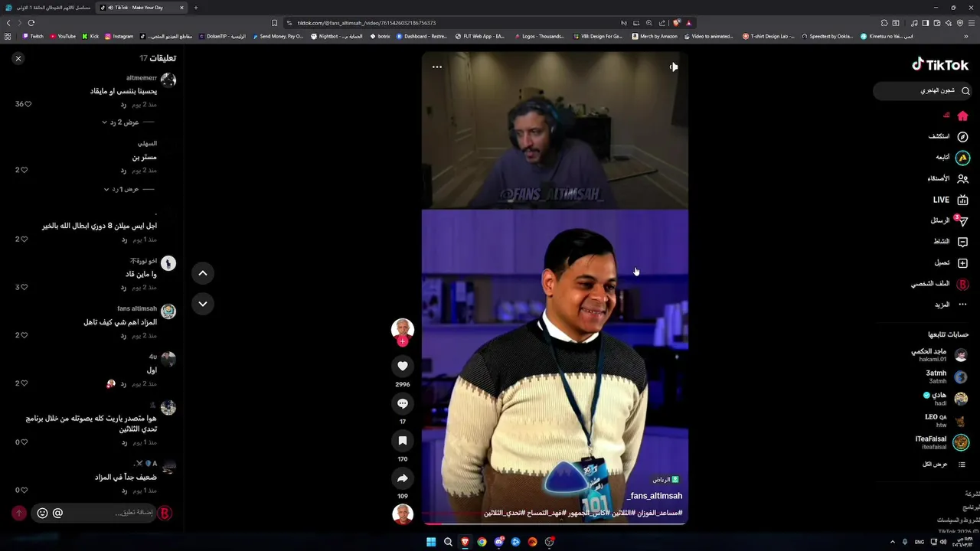Open browser hamburger menu

click(x=972, y=23)
